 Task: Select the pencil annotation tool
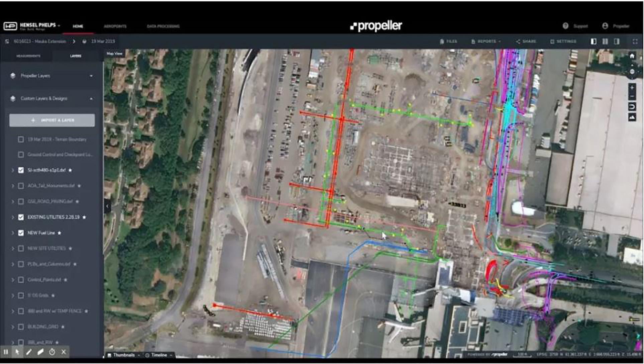[29, 352]
